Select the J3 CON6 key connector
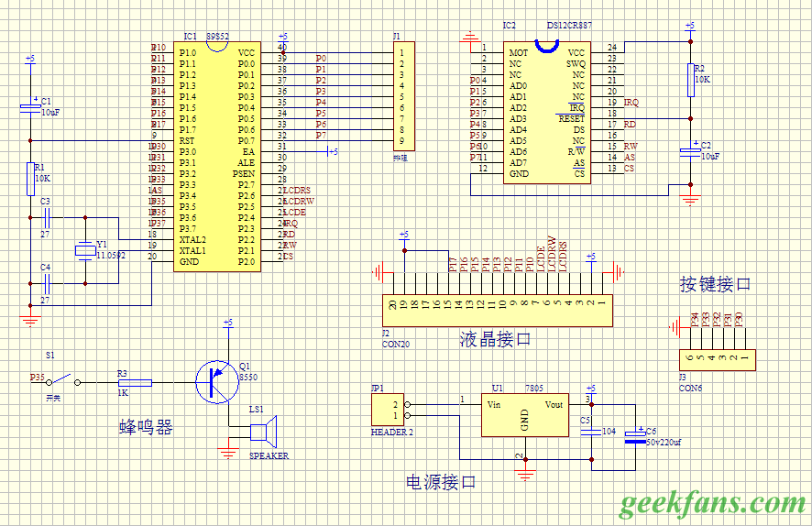 click(x=716, y=360)
